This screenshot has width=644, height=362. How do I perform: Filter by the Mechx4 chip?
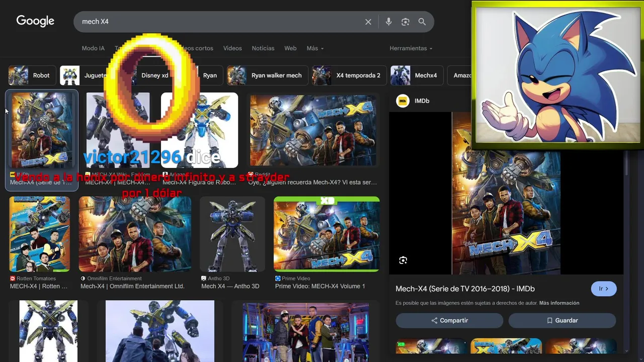click(417, 75)
